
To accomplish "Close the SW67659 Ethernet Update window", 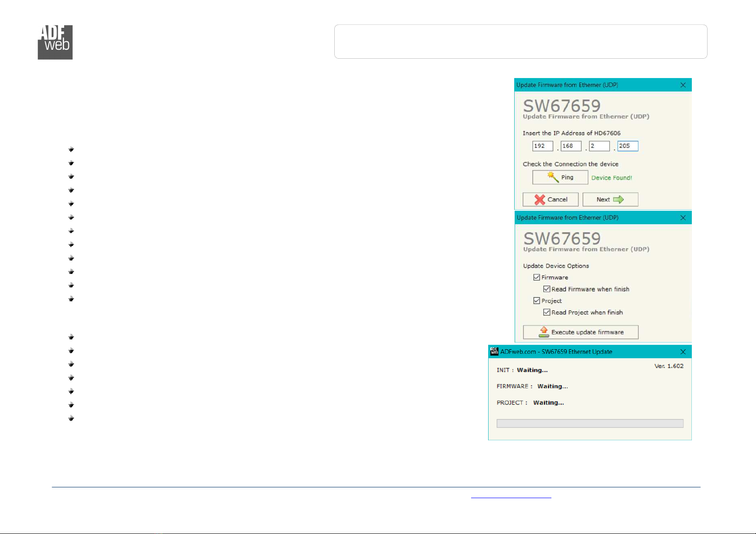I will pos(683,352).
